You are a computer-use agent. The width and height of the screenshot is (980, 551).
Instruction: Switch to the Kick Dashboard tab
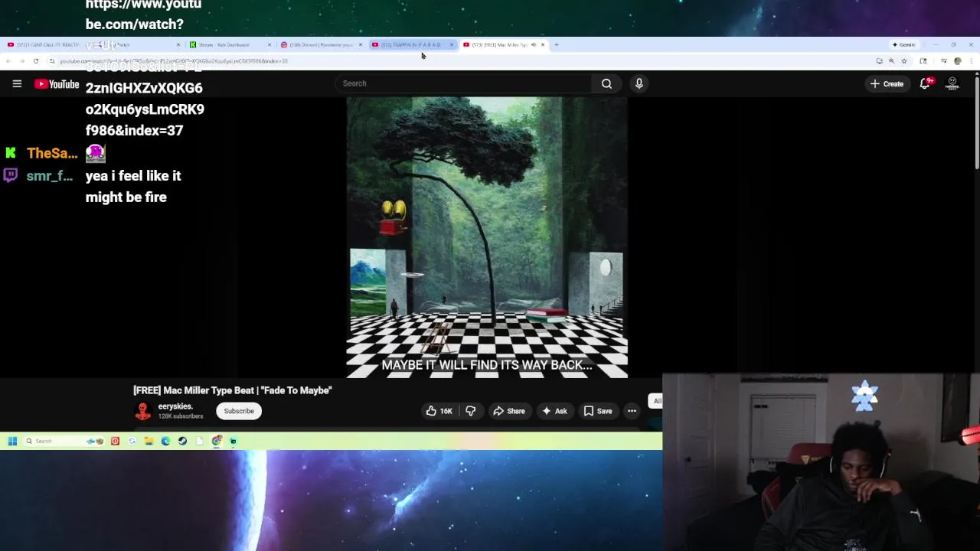[x=231, y=44]
